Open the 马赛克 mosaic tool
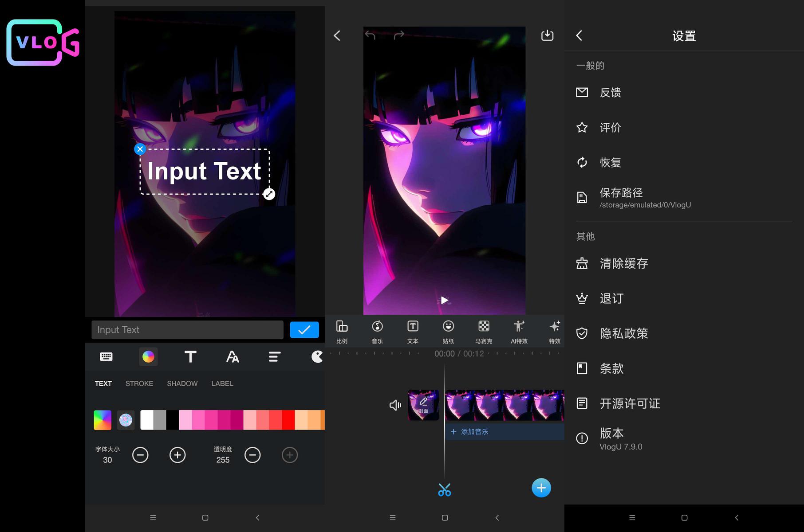The image size is (804, 532). [484, 332]
